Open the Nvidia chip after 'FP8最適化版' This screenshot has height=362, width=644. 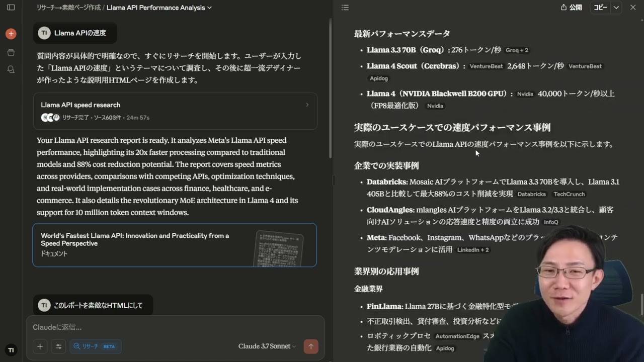point(435,106)
